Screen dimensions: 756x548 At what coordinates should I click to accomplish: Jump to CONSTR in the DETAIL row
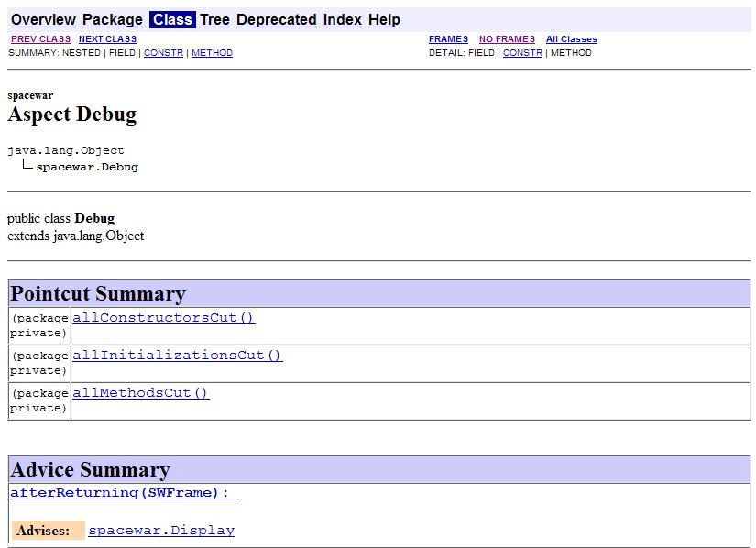[522, 53]
